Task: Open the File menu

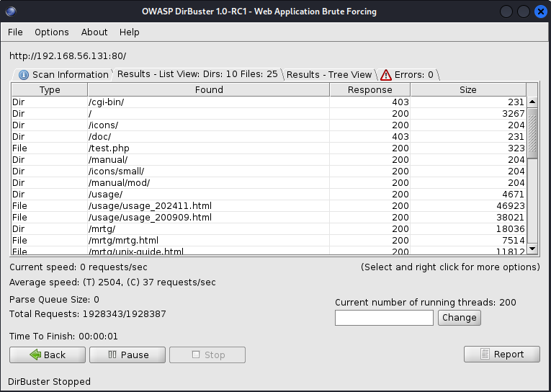Action: point(15,32)
